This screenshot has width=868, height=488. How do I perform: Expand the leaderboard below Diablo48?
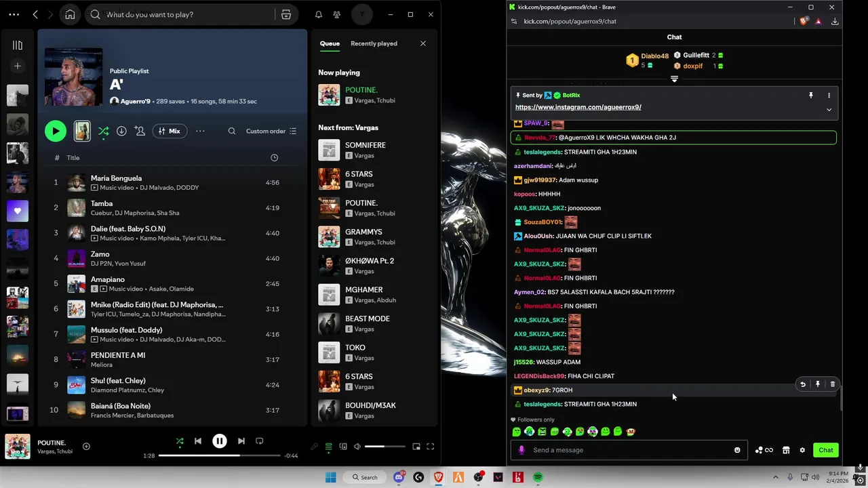pyautogui.click(x=674, y=79)
